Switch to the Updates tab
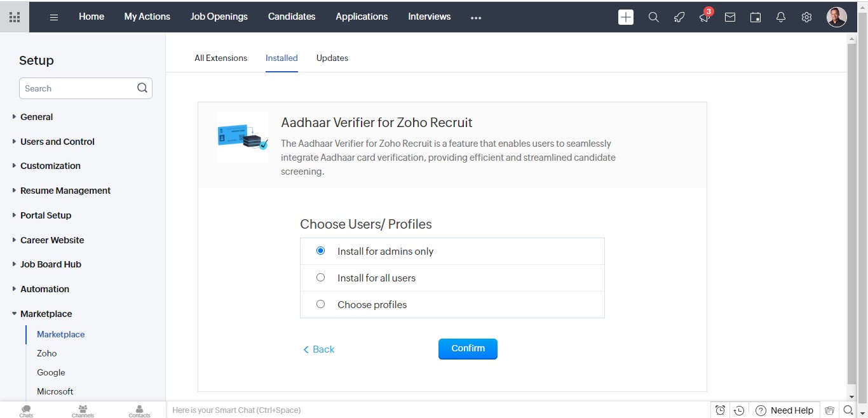The image size is (868, 418). tap(332, 58)
